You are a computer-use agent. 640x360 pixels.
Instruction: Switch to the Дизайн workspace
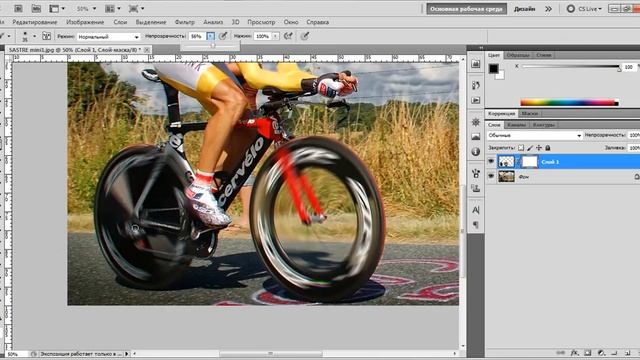(524, 9)
